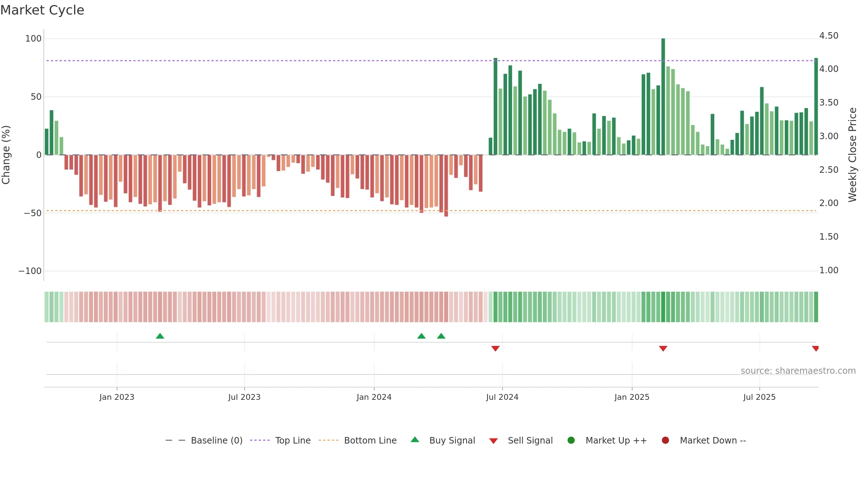The image size is (868, 488).
Task: Click the 4.50 price axis tick
Action: (x=829, y=36)
